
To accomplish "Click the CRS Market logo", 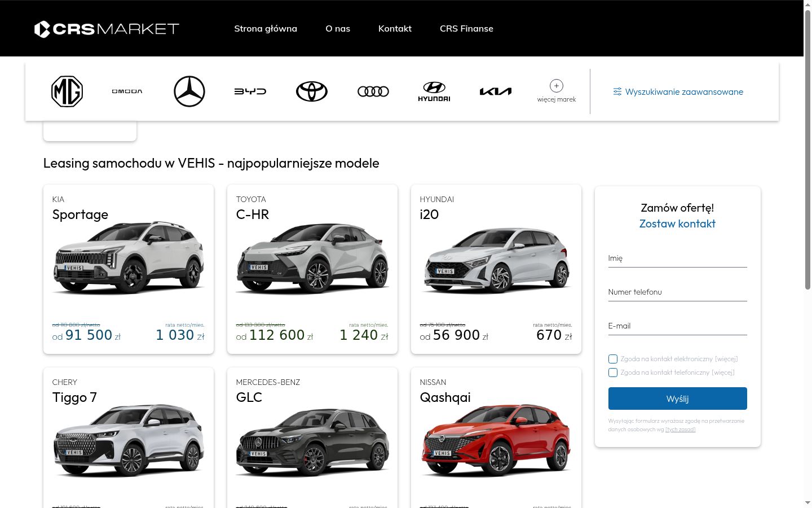I will tap(107, 29).
